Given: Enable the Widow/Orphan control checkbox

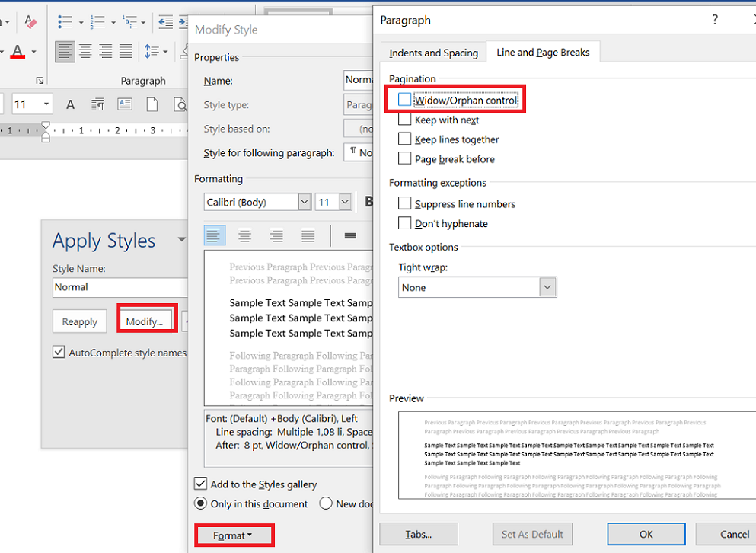Looking at the screenshot, I should click(404, 100).
